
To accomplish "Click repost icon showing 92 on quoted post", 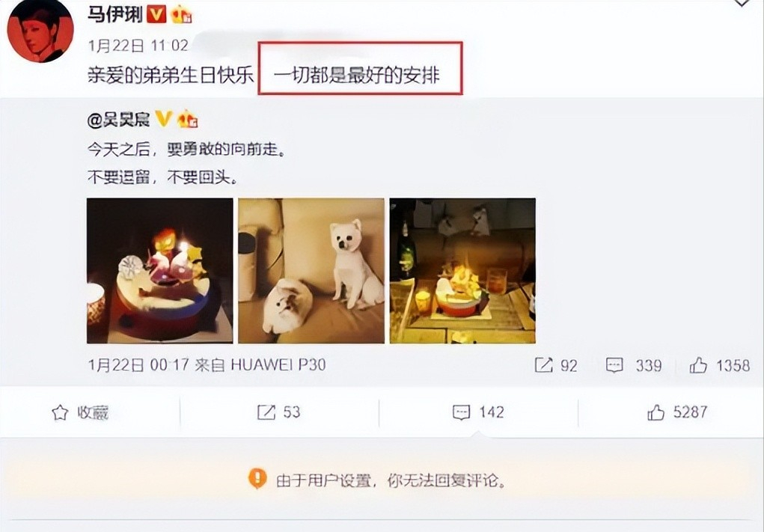I will pos(544,365).
